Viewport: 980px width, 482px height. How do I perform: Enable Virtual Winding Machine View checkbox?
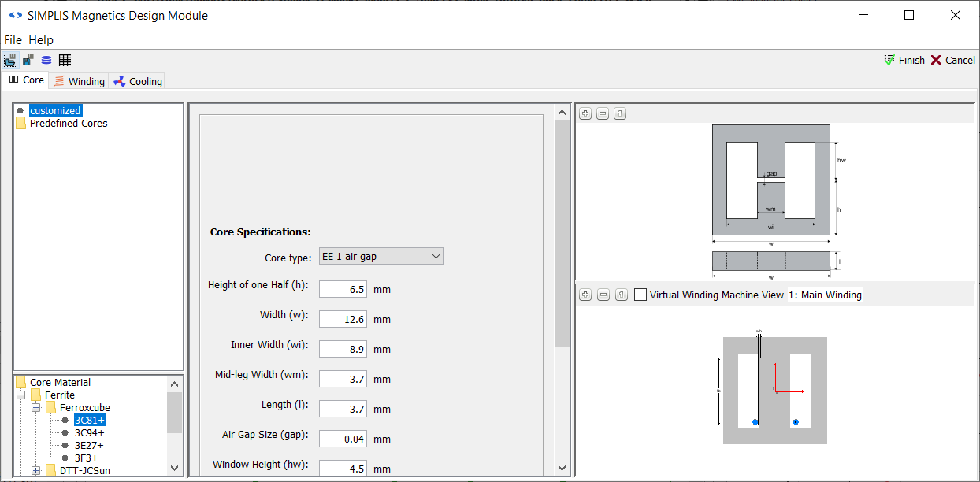click(640, 295)
